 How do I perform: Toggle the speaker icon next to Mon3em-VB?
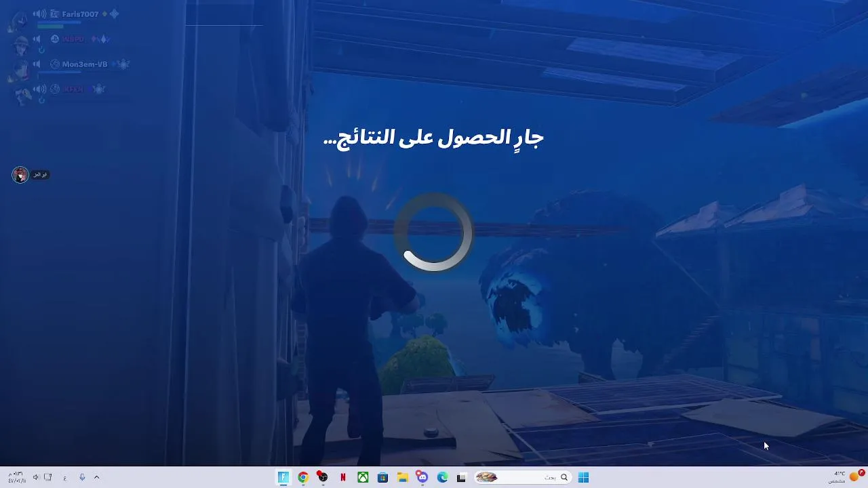click(37, 64)
